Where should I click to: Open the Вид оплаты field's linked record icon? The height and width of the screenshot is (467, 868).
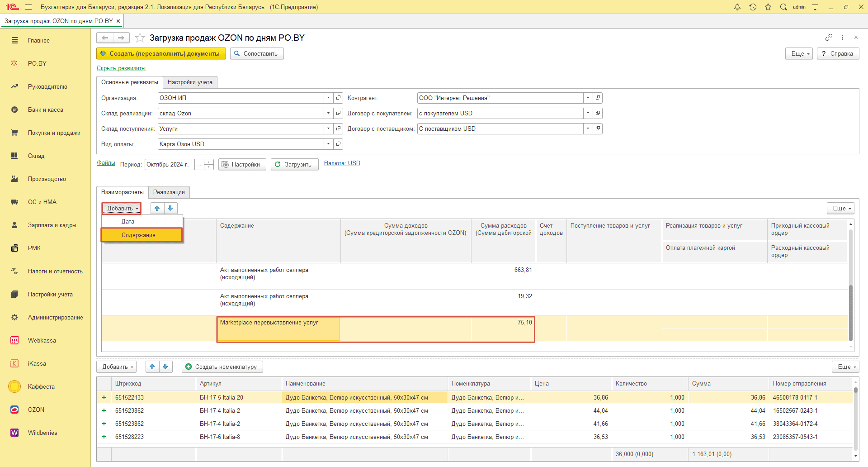pos(338,144)
